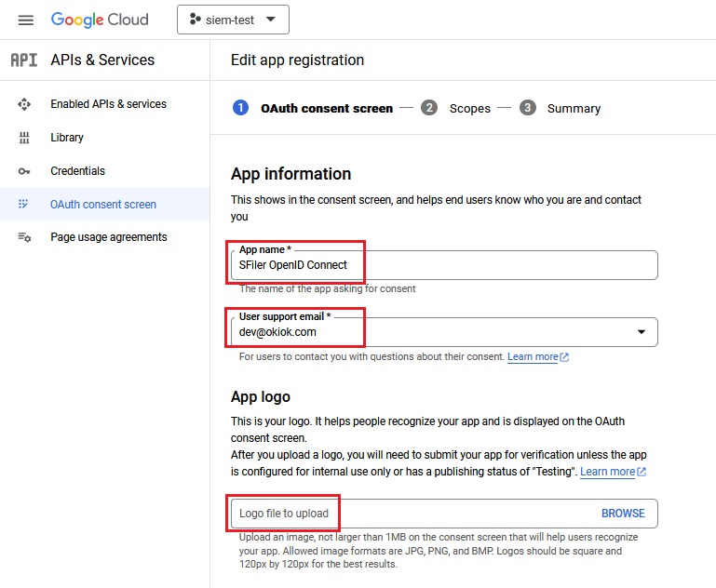Click the Enabled APIs & services icon

tap(24, 104)
